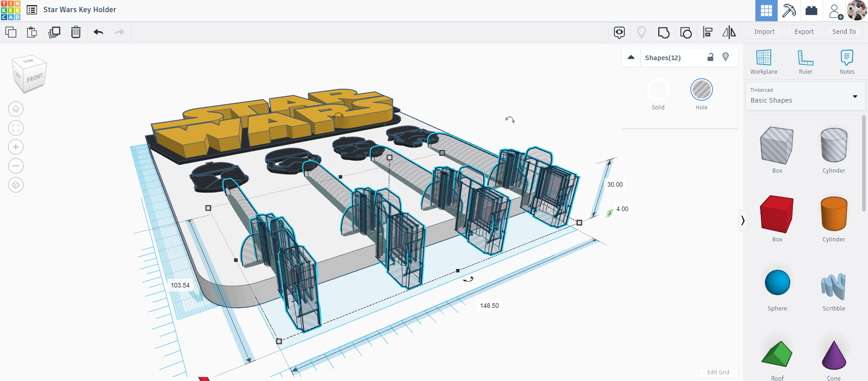Ungroup the selected shapes
868x381 pixels.
(686, 32)
